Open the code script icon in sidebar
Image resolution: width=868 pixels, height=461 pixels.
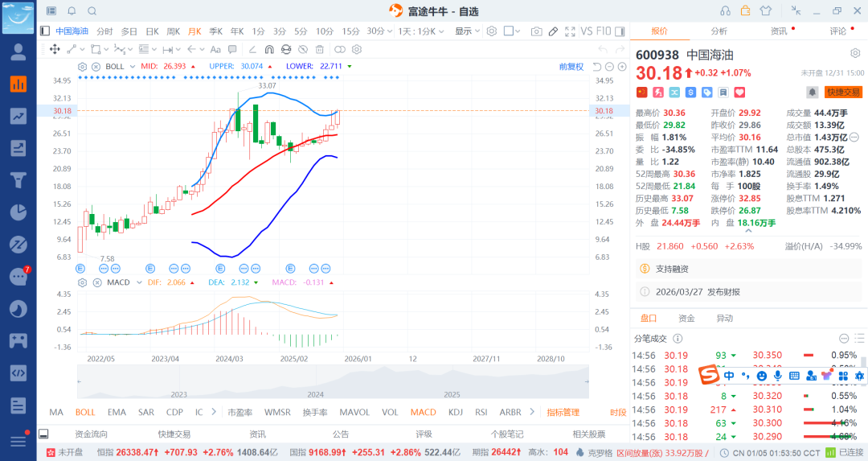18,373
